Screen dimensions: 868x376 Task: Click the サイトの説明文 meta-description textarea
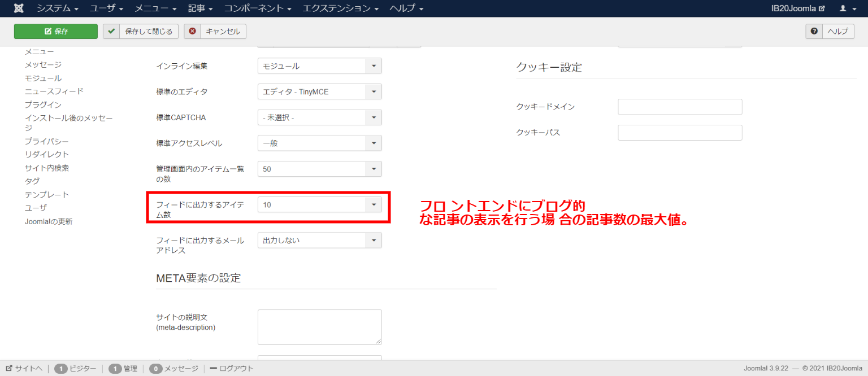pos(319,327)
